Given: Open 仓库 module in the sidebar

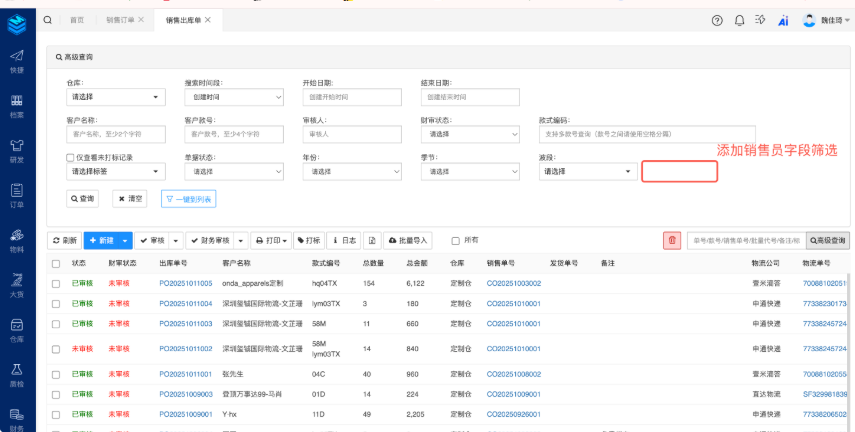Looking at the screenshot, I should click(x=17, y=330).
